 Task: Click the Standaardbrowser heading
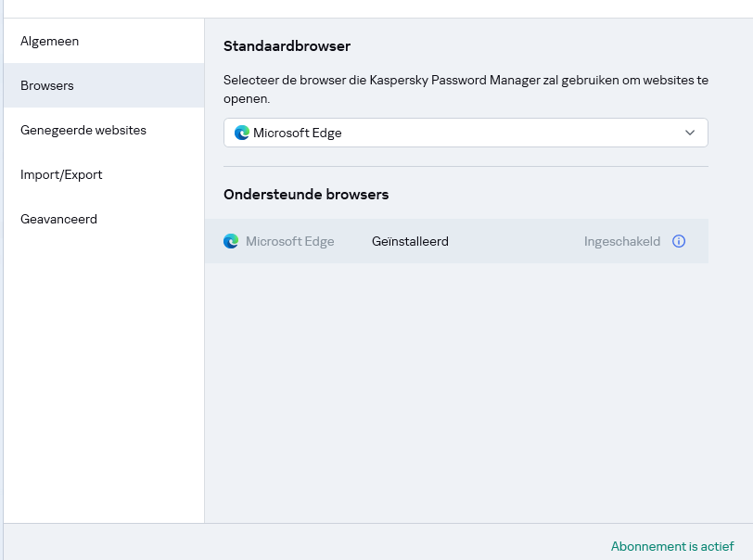pos(287,46)
